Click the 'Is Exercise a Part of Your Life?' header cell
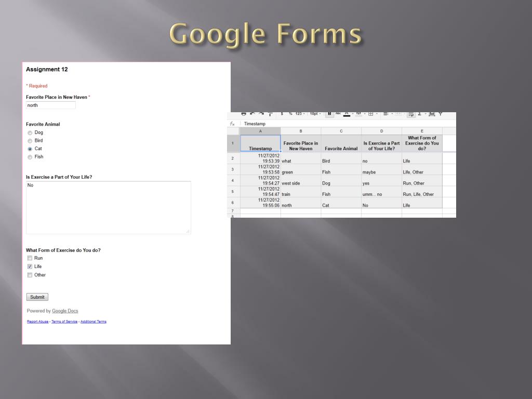This screenshot has height=399, width=532. coord(381,143)
